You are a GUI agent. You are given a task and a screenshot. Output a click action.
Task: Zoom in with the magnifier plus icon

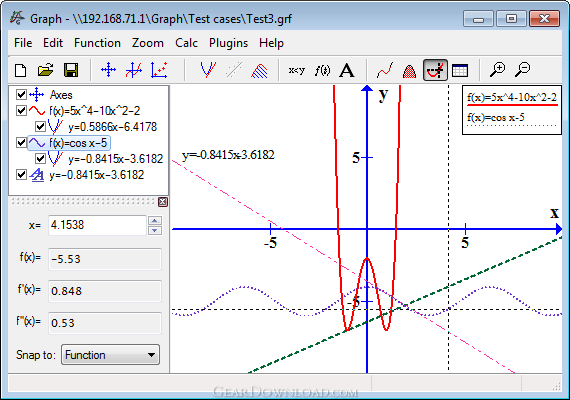click(x=497, y=69)
